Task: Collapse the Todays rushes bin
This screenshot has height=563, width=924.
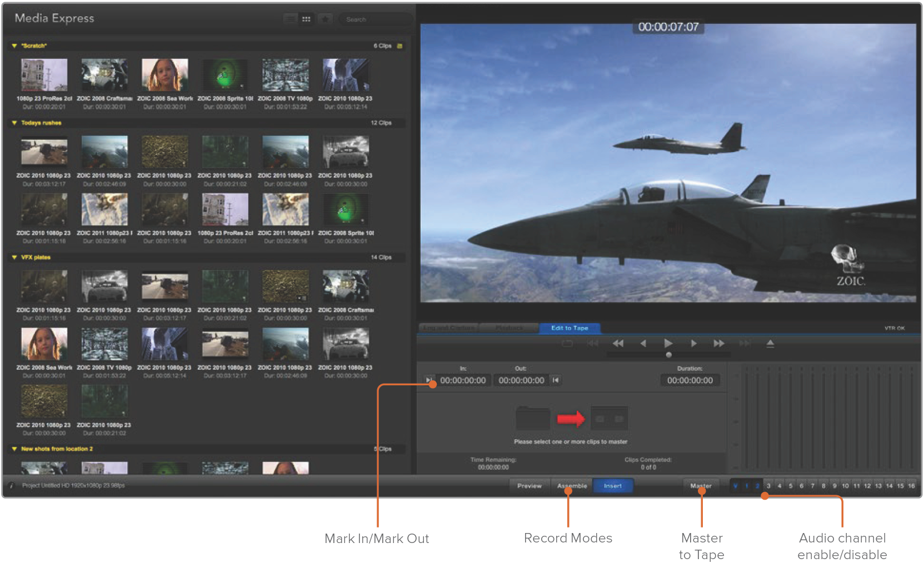Action: pyautogui.click(x=14, y=123)
